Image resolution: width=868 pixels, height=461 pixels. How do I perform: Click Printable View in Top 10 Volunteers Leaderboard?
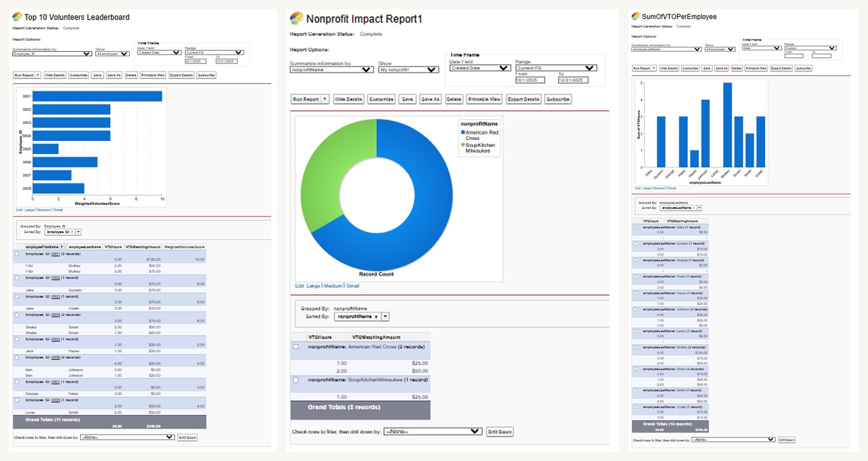click(x=154, y=75)
